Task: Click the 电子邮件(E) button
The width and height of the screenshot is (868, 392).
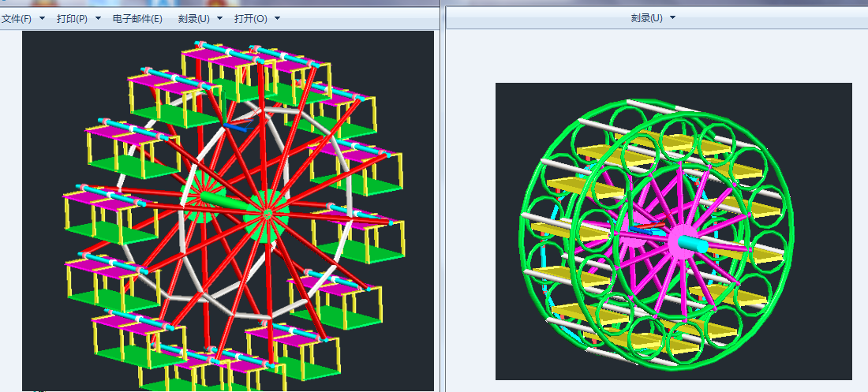Action: pyautogui.click(x=137, y=19)
